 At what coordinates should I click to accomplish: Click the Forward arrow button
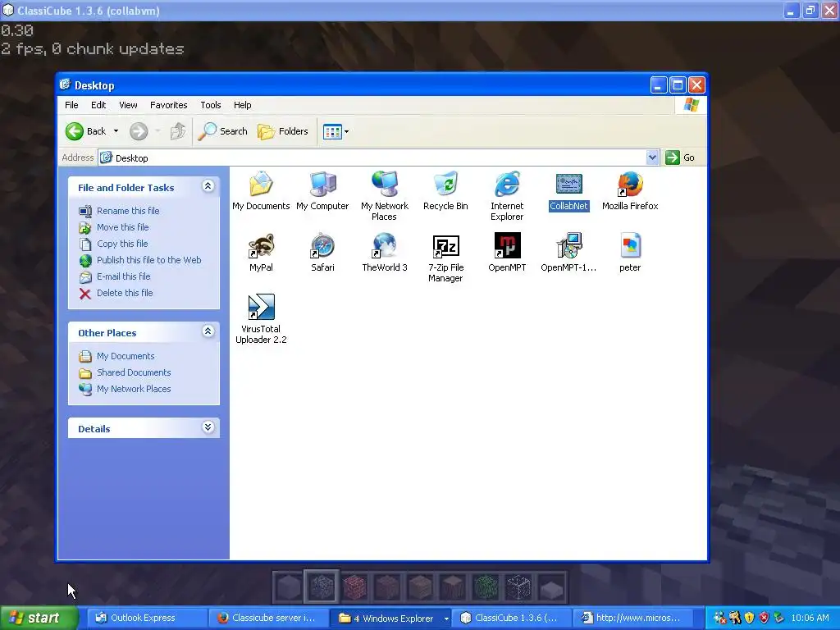(x=139, y=131)
